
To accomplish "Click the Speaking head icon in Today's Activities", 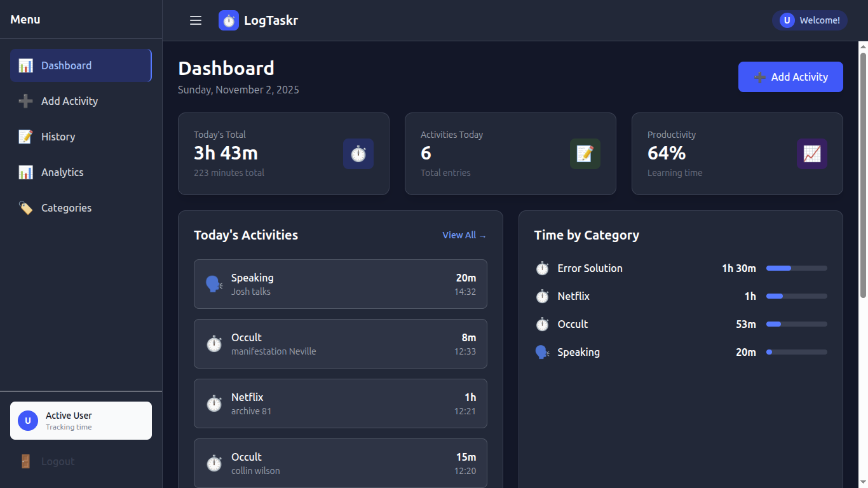I will [x=214, y=283].
